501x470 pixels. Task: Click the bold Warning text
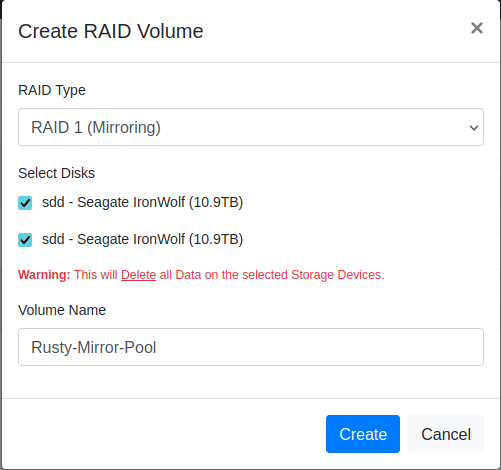[x=44, y=275]
